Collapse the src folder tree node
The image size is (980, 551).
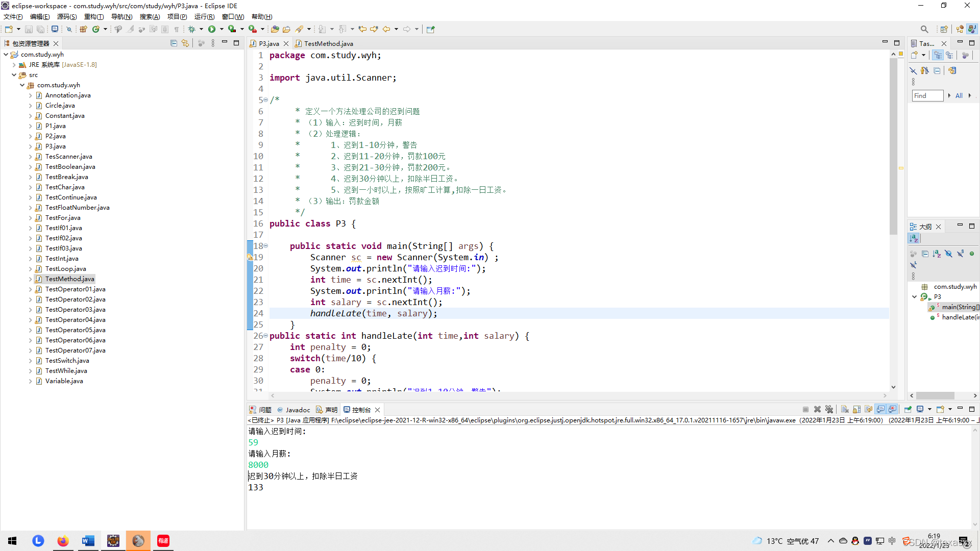pos(14,75)
